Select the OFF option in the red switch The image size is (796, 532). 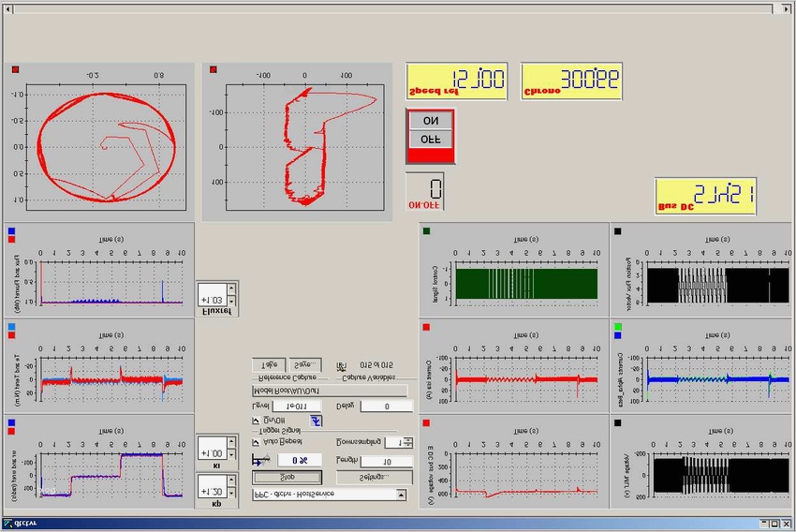point(431,139)
